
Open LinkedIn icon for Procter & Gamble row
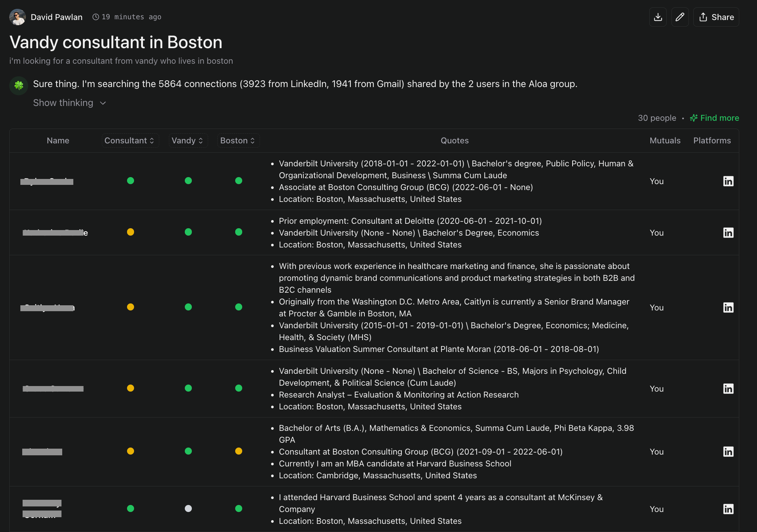point(728,307)
